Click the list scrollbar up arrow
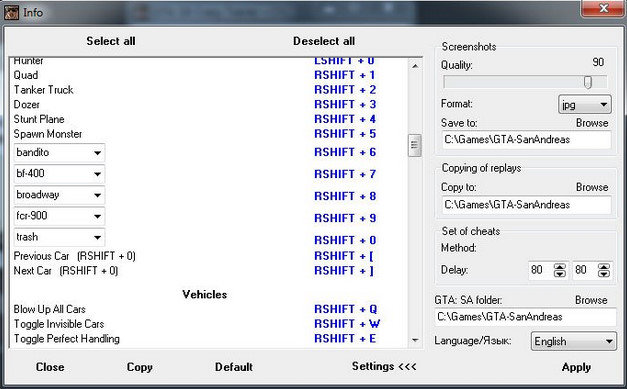Image resolution: width=627 pixels, height=389 pixels. (x=415, y=66)
